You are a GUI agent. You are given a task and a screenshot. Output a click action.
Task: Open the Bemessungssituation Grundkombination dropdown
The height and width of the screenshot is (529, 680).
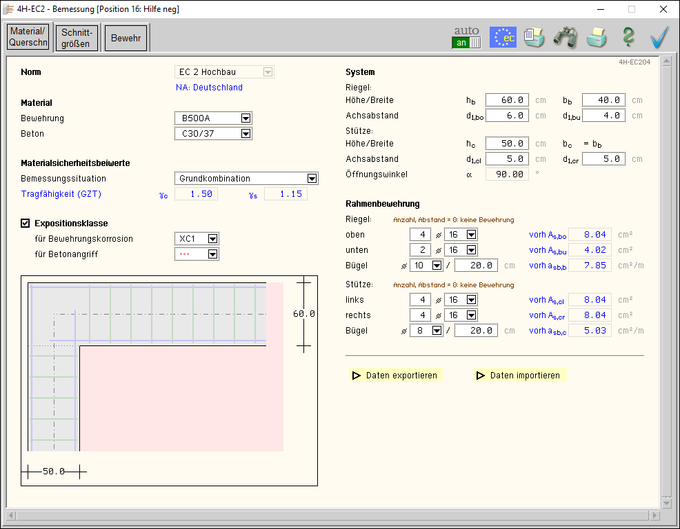312,178
